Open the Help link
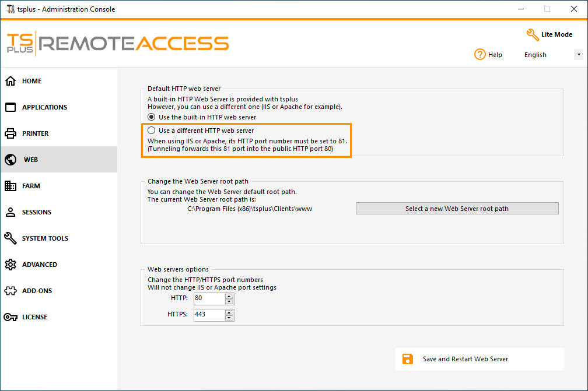Image resolution: width=588 pixels, height=391 pixels. pos(488,55)
